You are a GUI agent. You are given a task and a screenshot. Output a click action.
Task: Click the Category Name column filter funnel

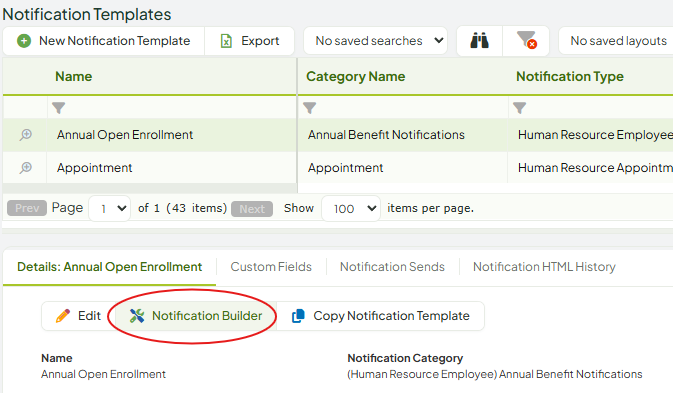click(309, 108)
